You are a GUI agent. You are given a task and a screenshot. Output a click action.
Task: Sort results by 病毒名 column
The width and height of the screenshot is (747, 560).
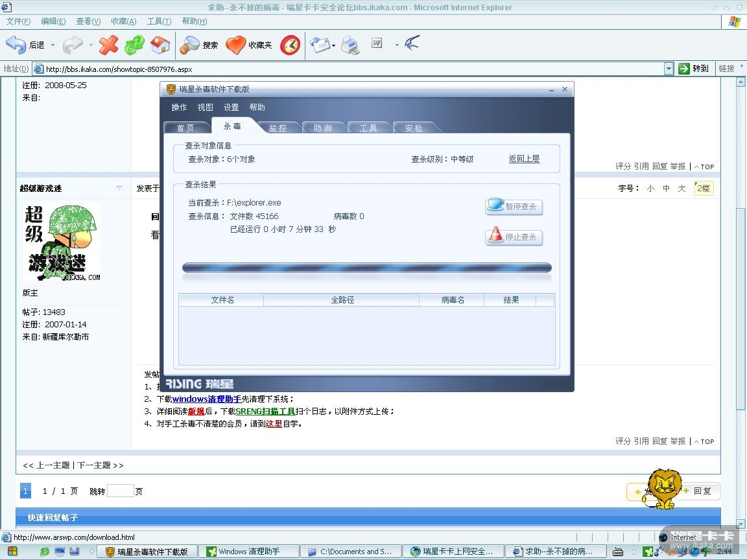coord(451,300)
